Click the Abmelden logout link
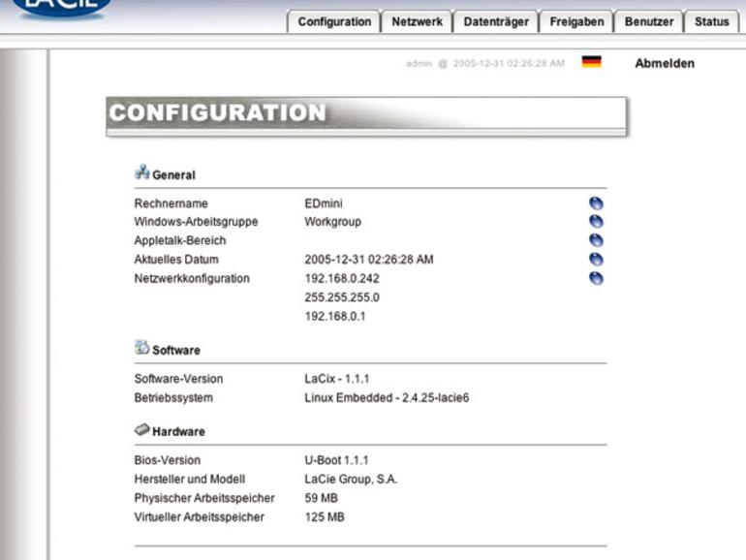746x560 pixels. 665,63
